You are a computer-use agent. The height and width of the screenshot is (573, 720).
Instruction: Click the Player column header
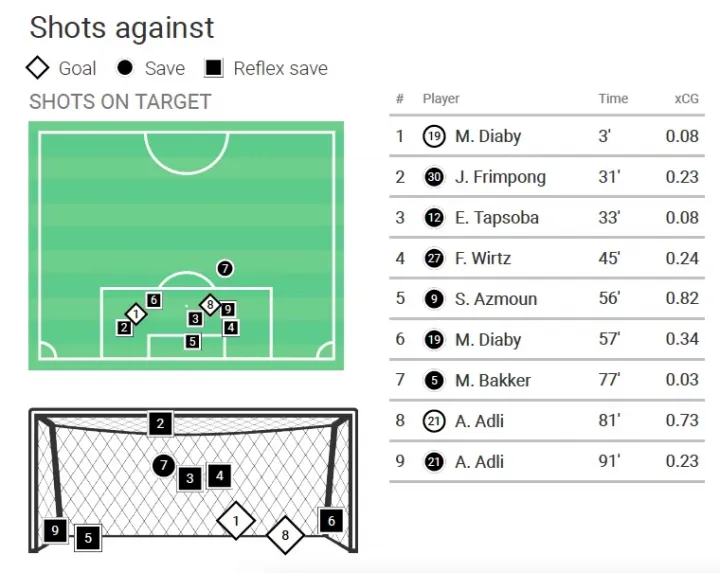[x=441, y=99]
